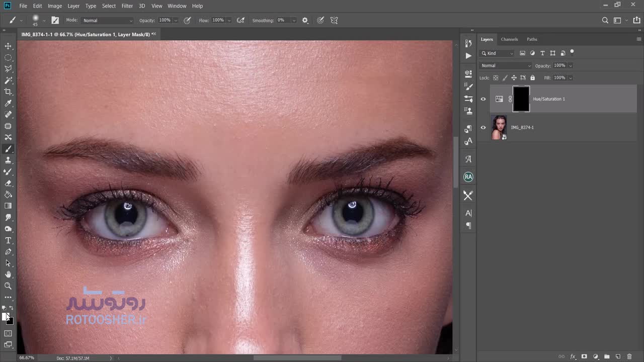Select the Crop tool

point(8,92)
